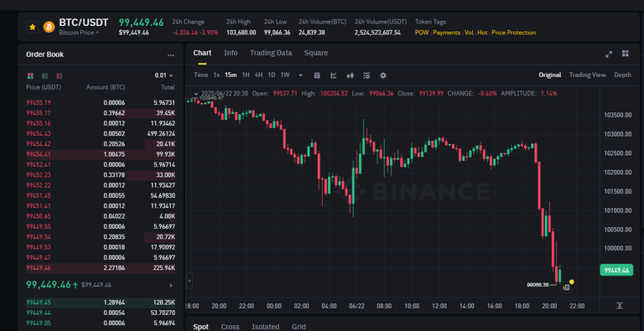Viewport: 644px width, 331px height.
Task: Open the technical indicators chart icon
Action: tap(334, 75)
